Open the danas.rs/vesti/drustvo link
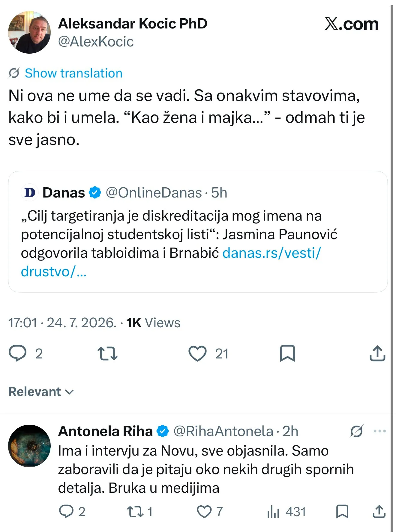This screenshot has height=532, width=396. (x=171, y=262)
